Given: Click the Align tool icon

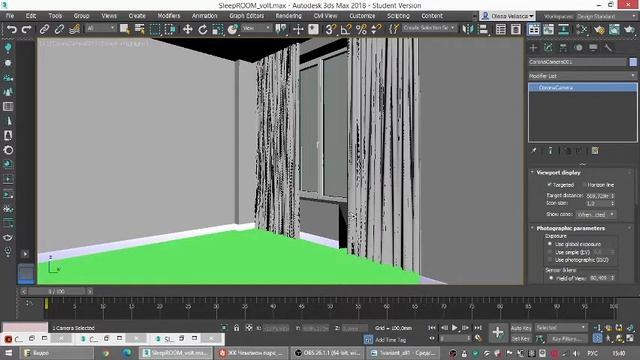Looking at the screenshot, I should (x=483, y=29).
